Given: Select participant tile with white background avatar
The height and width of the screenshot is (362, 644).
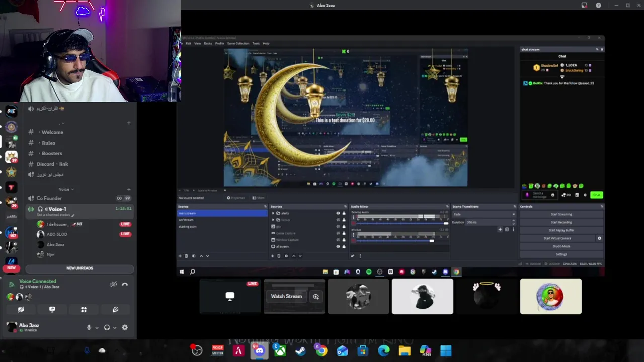Looking at the screenshot, I should click(423, 296).
